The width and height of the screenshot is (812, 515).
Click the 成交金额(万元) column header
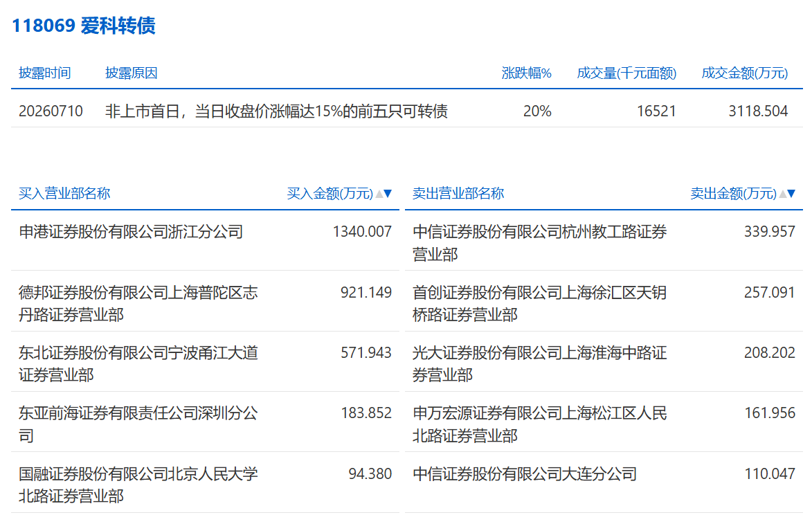coord(745,73)
